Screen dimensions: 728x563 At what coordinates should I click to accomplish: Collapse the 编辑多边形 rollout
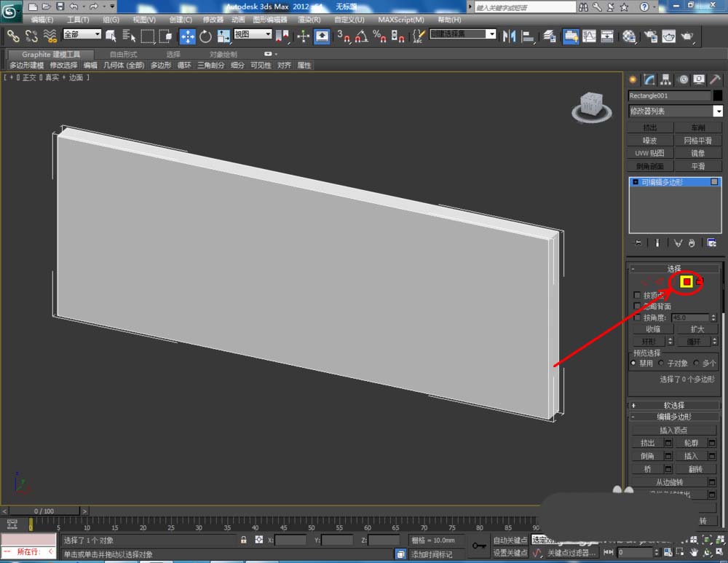tap(673, 417)
